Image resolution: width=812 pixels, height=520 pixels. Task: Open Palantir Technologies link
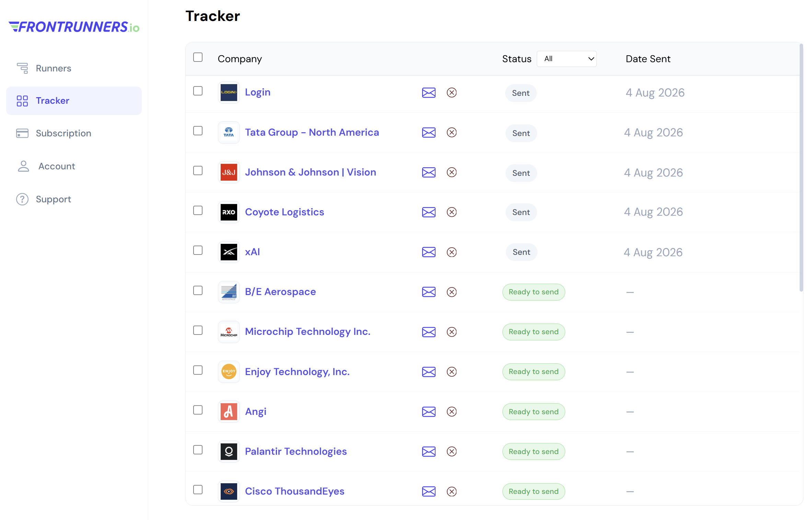click(x=296, y=451)
